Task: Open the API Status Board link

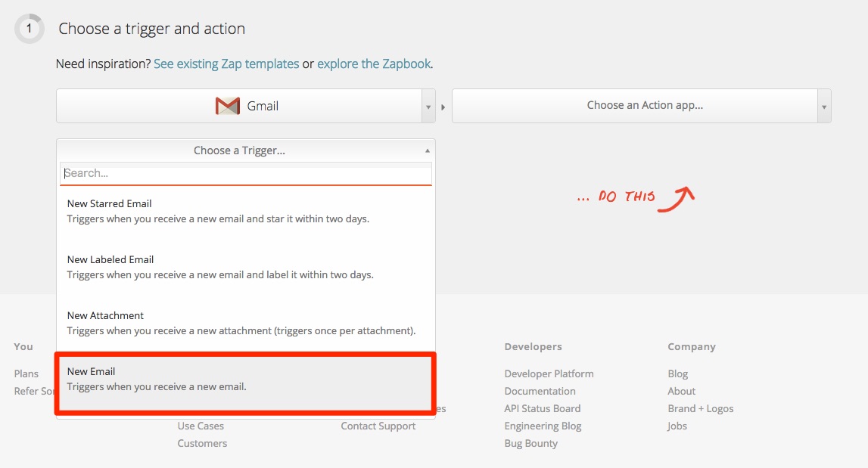Action: pos(543,408)
